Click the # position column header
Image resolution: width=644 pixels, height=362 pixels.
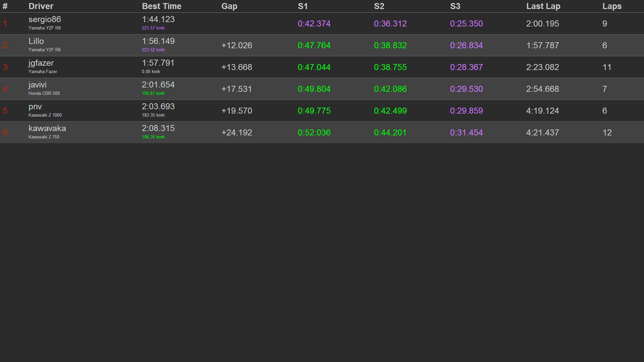click(5, 6)
